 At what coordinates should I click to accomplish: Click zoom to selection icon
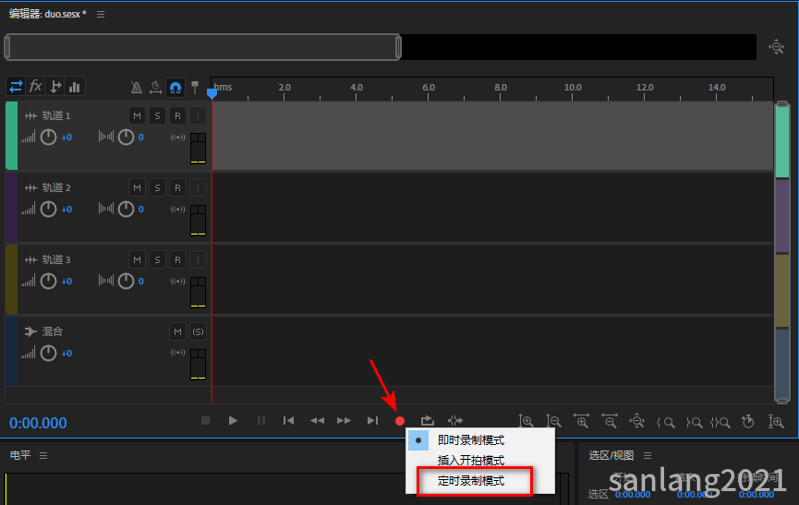[720, 422]
